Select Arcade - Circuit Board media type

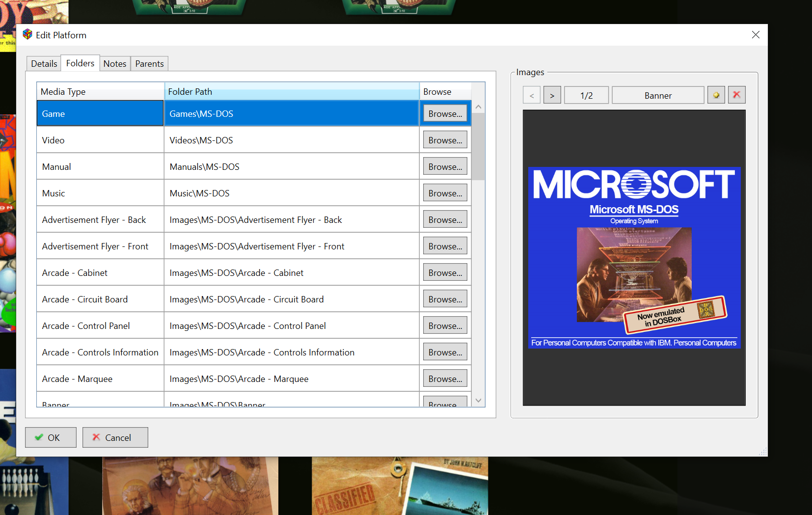100,299
